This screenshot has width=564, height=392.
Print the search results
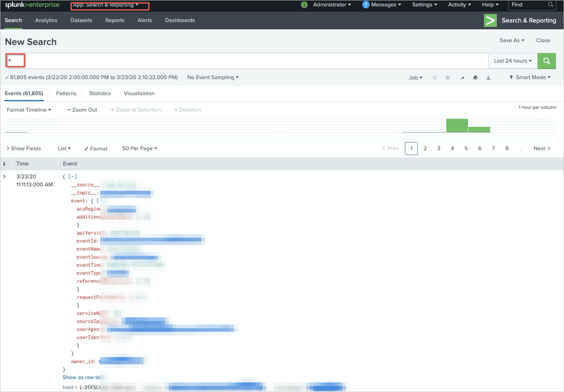(x=475, y=77)
